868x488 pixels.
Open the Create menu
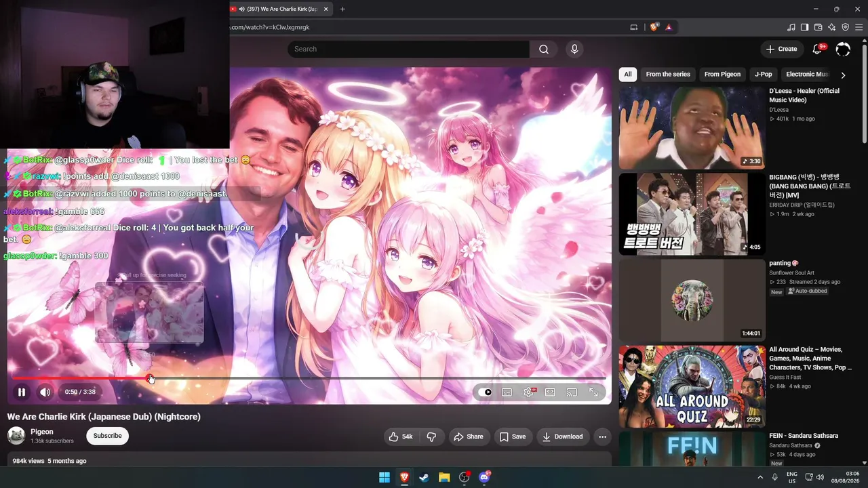click(x=781, y=49)
